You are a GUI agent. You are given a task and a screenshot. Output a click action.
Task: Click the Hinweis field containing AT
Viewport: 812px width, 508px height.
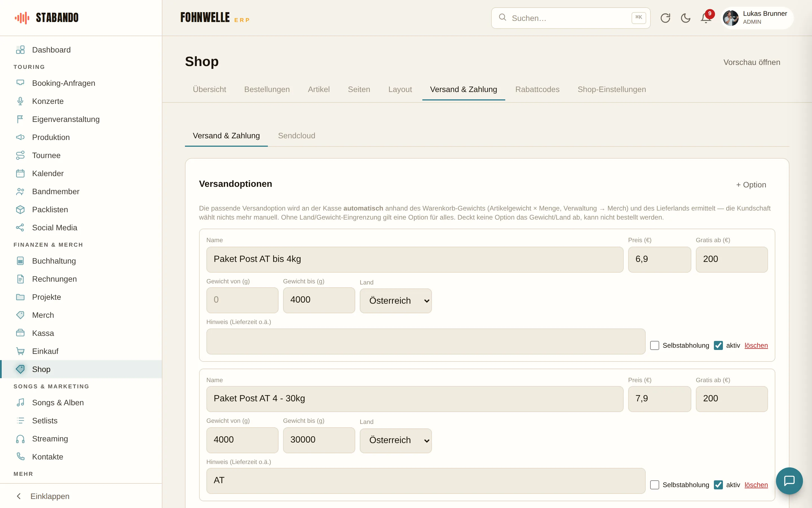[x=426, y=481]
